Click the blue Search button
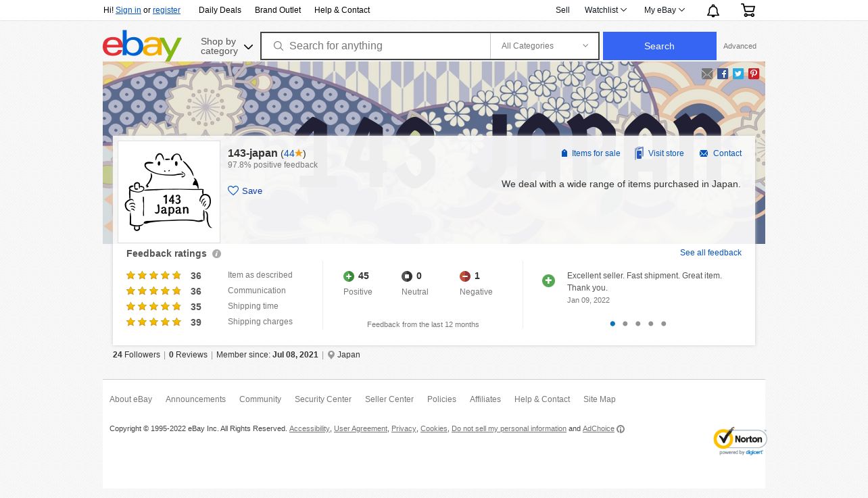 pos(659,46)
